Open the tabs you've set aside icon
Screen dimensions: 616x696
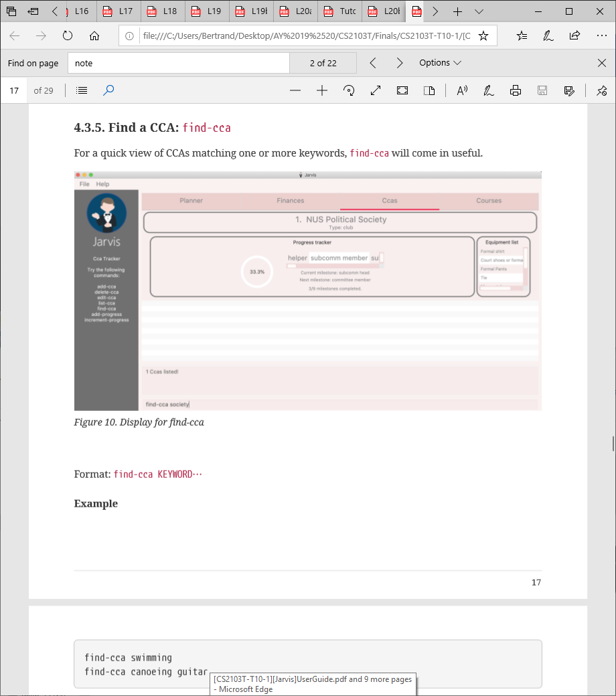click(x=11, y=11)
